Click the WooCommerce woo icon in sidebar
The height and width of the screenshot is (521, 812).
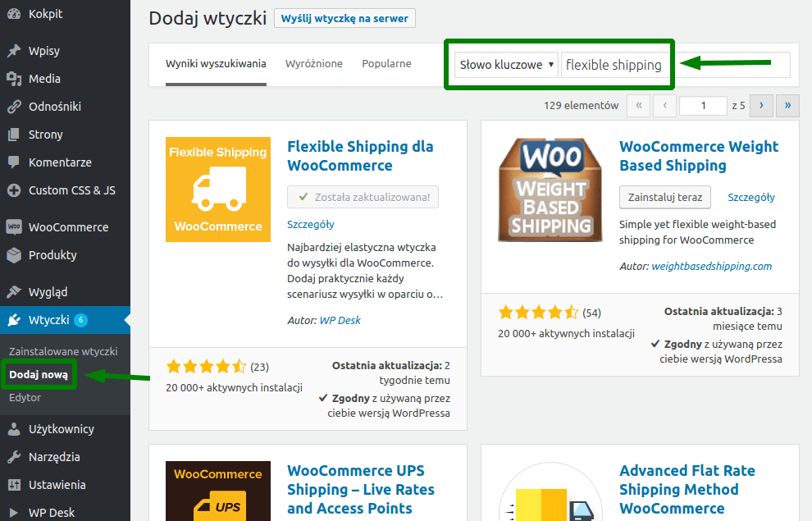coord(14,227)
